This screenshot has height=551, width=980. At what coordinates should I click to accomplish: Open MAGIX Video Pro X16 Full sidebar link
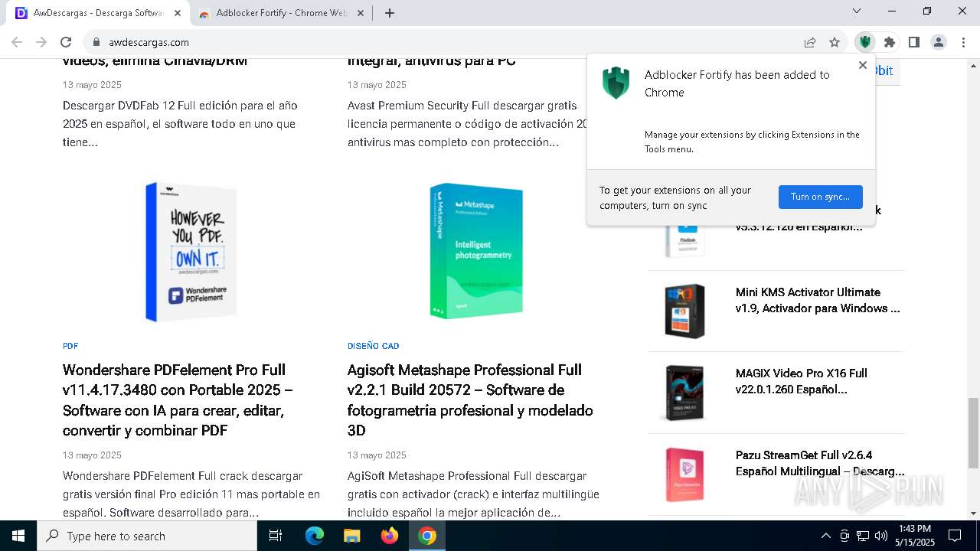[x=802, y=381]
